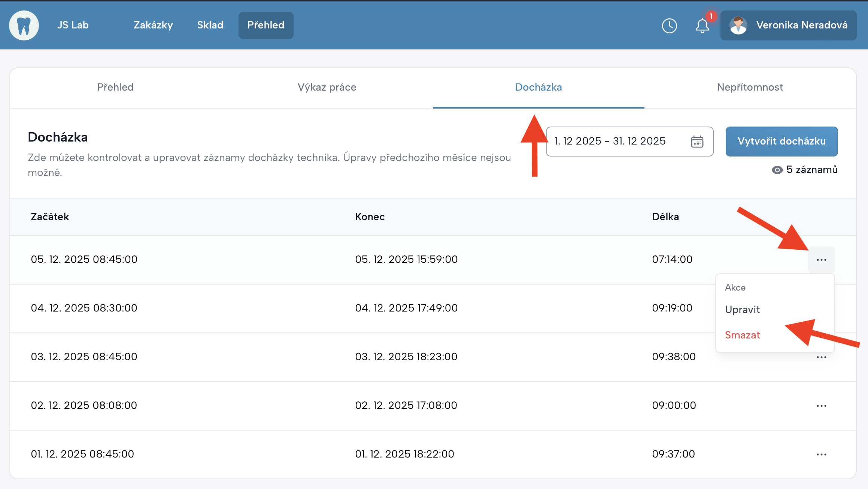Switch to the Nepřítomnost tab
The height and width of the screenshot is (489, 868).
click(x=750, y=87)
